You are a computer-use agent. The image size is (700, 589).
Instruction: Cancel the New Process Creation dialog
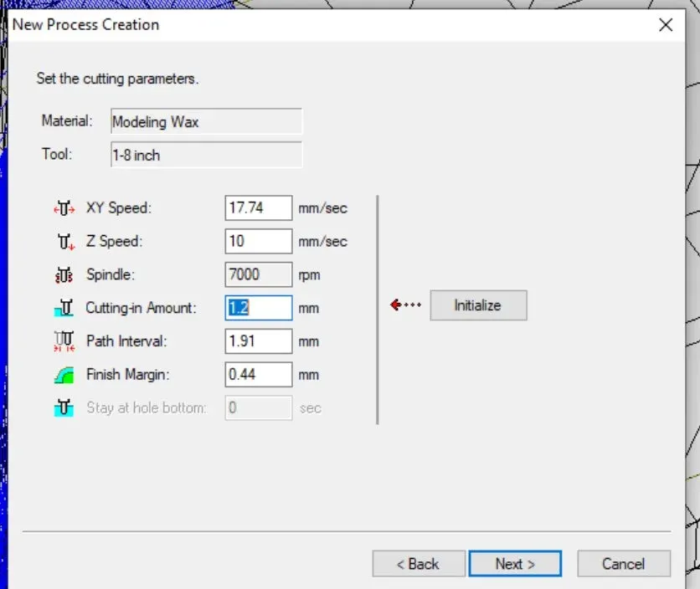coord(624,564)
